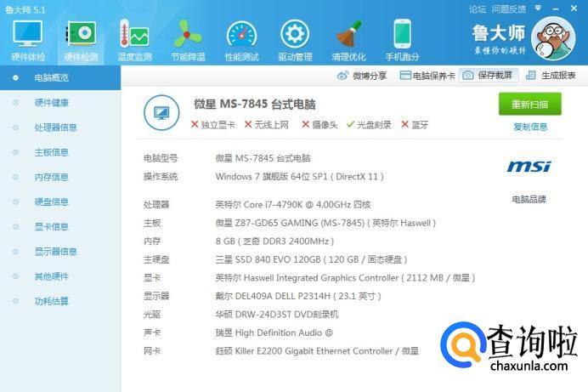Open the title bar dropdown menu arrow
Viewport: 588px width, 392px height.
tap(538, 9)
